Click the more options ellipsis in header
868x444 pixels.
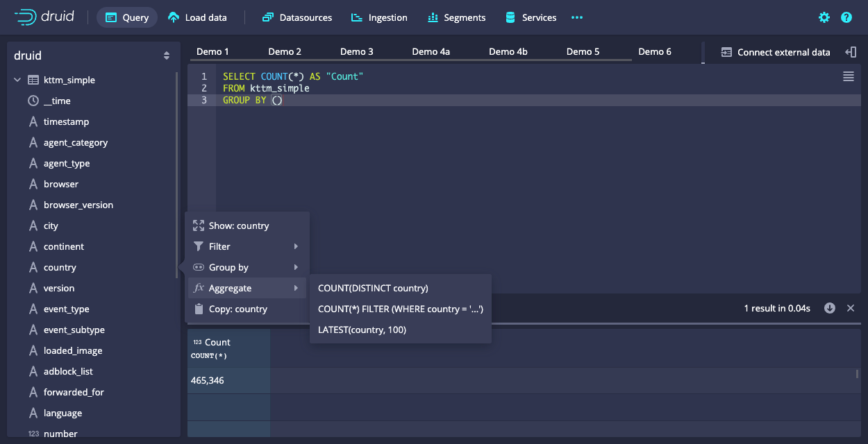tap(576, 17)
